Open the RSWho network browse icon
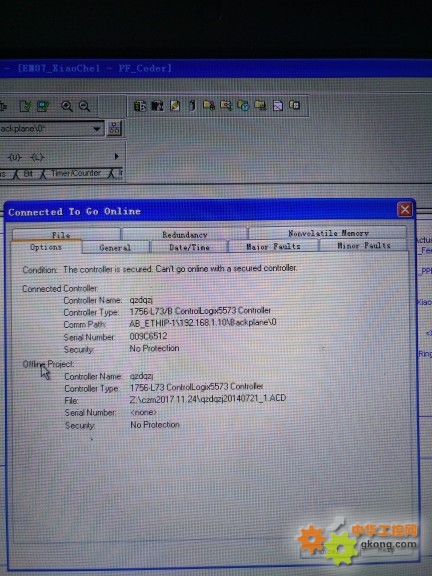Image resolution: width=432 pixels, height=576 pixels. point(114,128)
